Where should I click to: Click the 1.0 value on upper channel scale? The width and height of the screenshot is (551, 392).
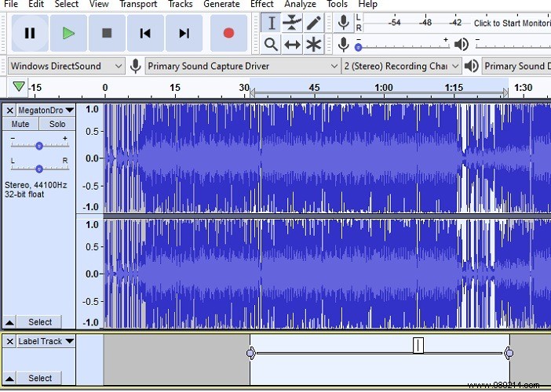[92, 109]
